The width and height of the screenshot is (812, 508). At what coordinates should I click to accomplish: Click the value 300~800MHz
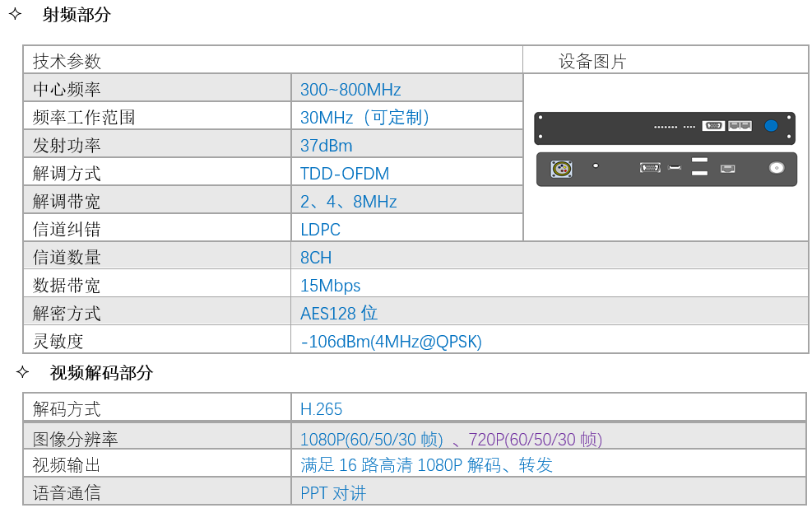point(350,89)
